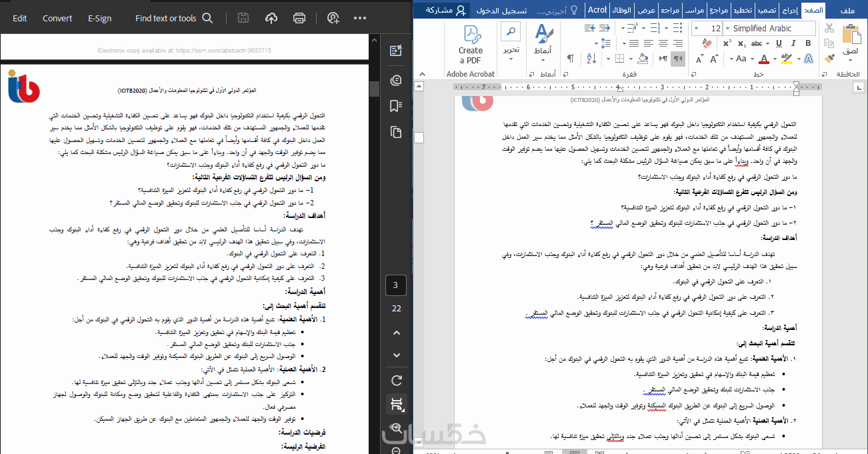This screenshot has width=868, height=454.
Task: Click the shading paint bucket icon
Action: (x=643, y=59)
